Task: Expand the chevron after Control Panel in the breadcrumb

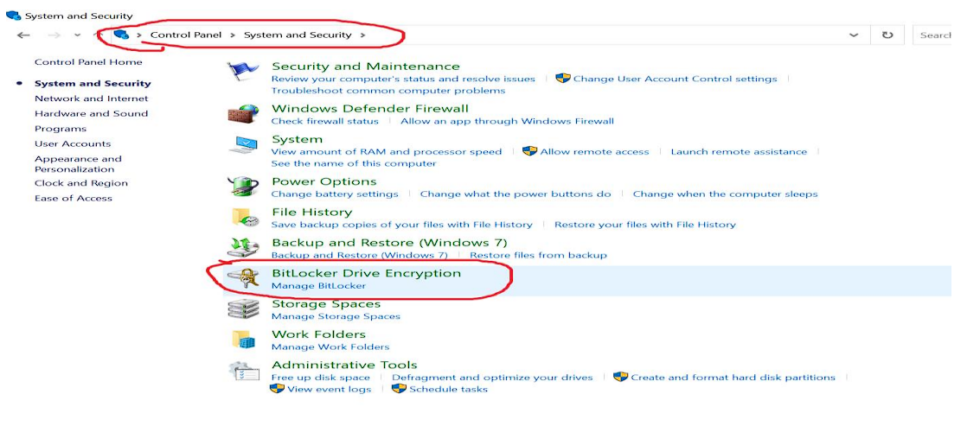Action: (x=233, y=35)
